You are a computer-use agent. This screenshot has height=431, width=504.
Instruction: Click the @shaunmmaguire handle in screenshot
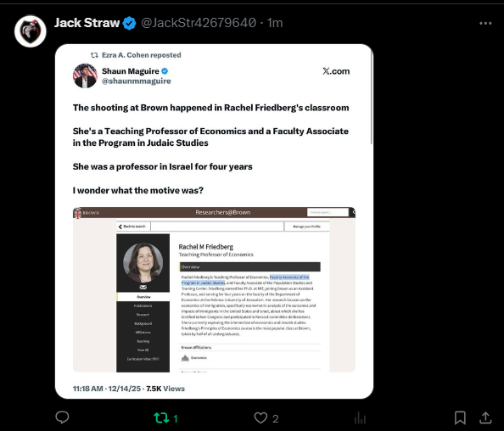(x=137, y=81)
